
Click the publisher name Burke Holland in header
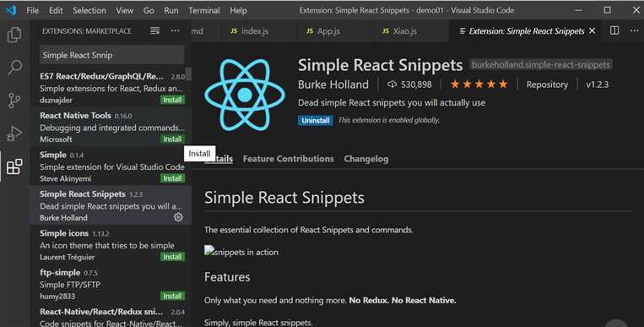[333, 84]
